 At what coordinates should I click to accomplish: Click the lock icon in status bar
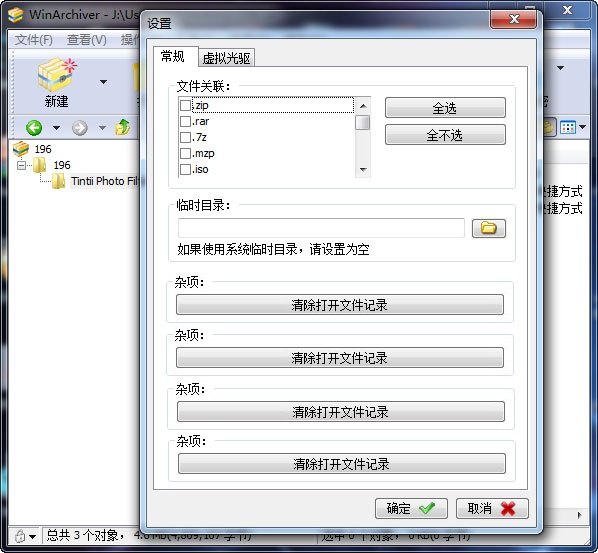point(20,536)
